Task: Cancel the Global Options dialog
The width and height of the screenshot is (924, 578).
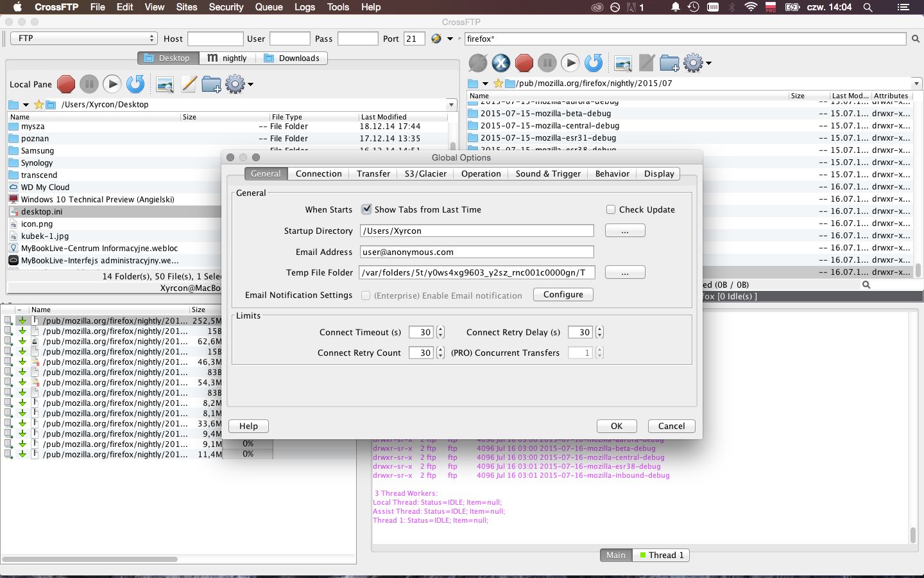Action: 671,426
